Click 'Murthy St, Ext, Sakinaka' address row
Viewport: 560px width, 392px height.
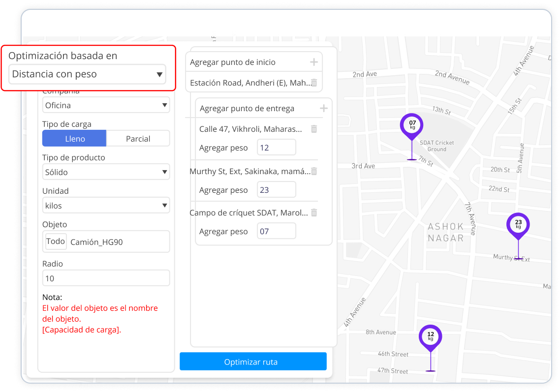[x=250, y=171]
